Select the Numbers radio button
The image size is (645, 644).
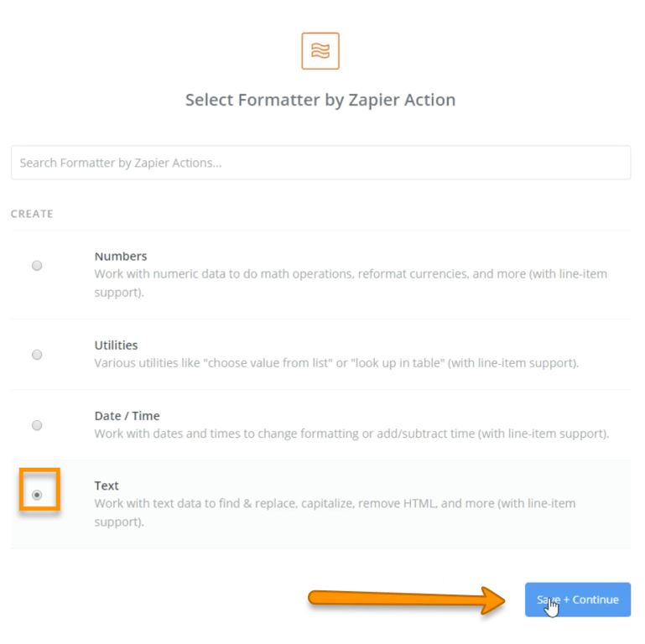(37, 266)
